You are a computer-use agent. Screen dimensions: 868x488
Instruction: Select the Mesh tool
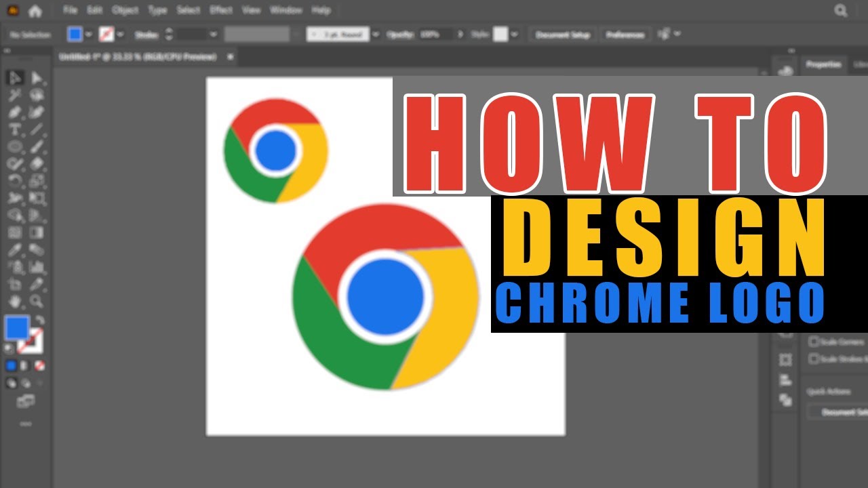15,232
